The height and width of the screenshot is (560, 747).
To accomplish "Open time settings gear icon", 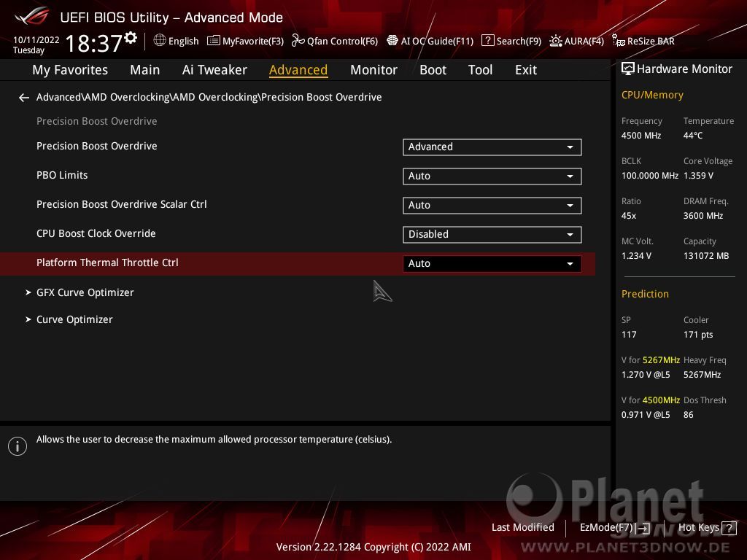I will (131, 38).
